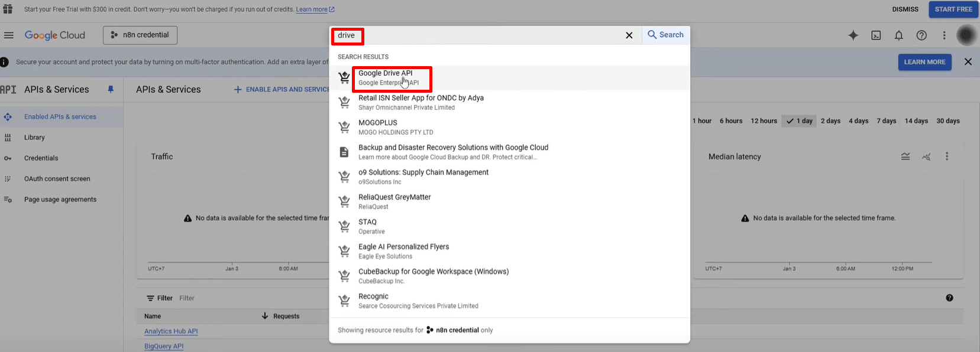Open the three-dot settings menu in header
Image resolution: width=980 pixels, height=352 pixels.
[945, 35]
